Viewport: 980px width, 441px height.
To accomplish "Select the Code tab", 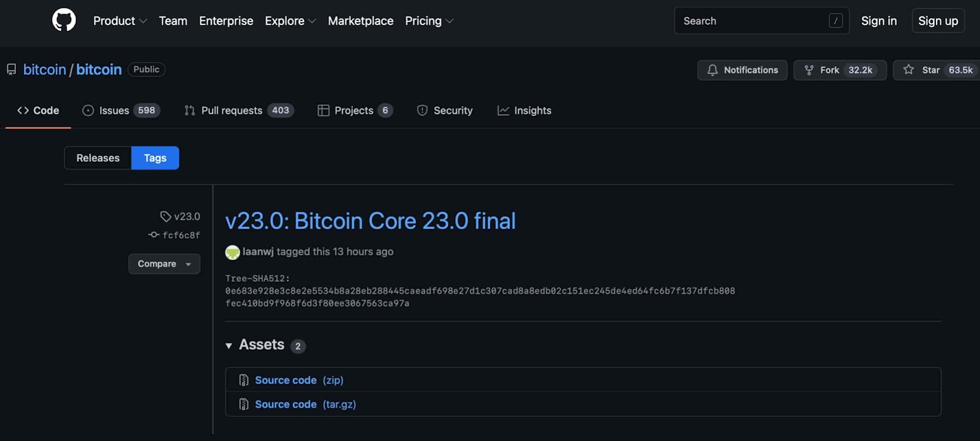I will [38, 110].
